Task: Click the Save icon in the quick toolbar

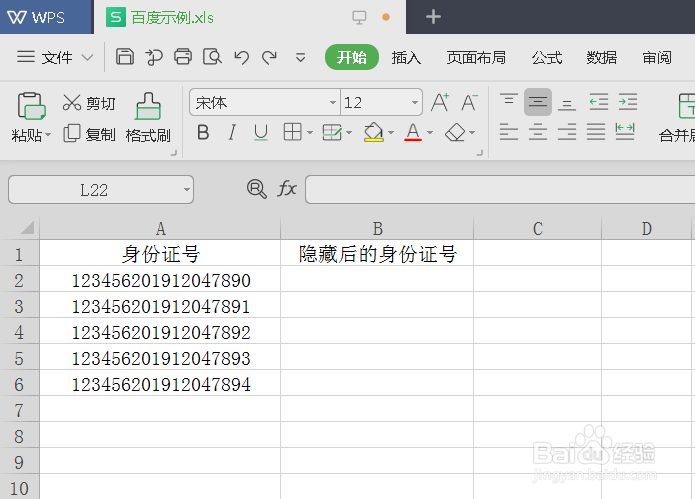Action: (x=125, y=57)
